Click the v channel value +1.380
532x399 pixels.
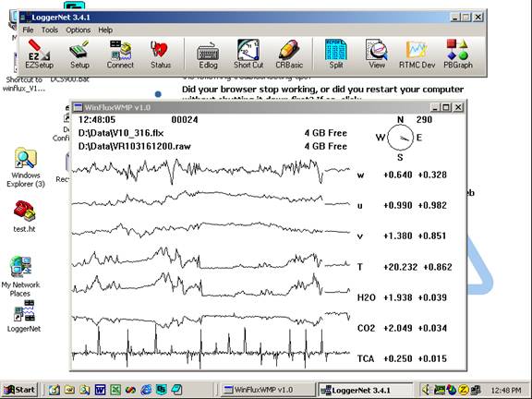click(x=398, y=236)
